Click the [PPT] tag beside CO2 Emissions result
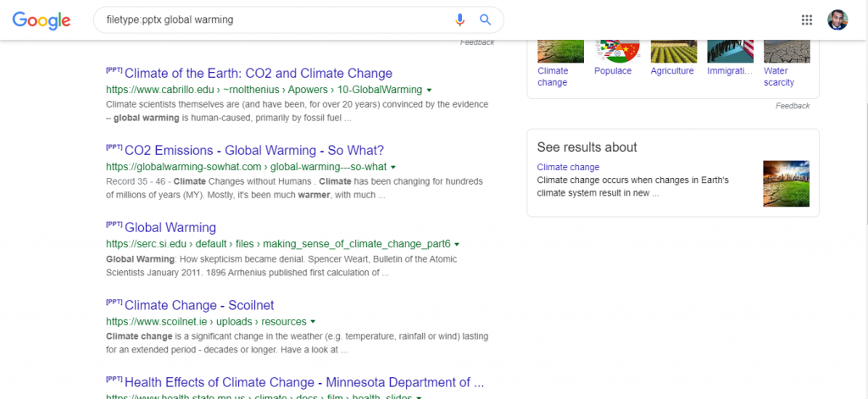Screen dimensions: 868x399 point(114,147)
